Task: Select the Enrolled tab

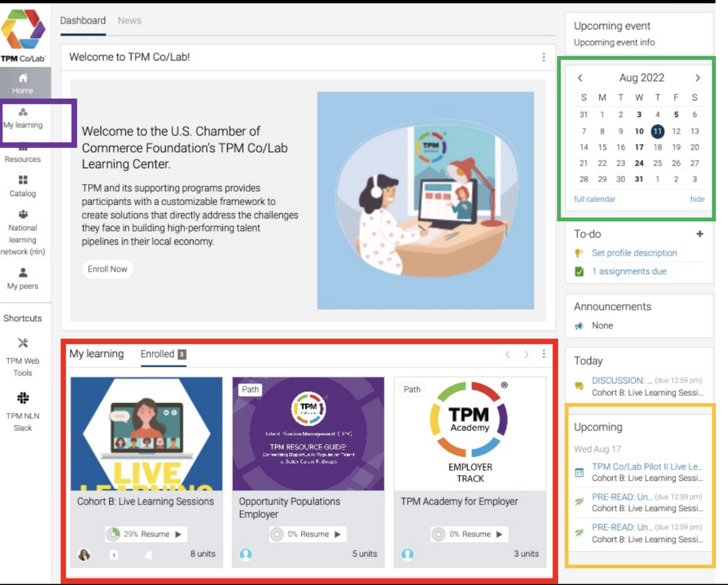Action: coord(163,354)
